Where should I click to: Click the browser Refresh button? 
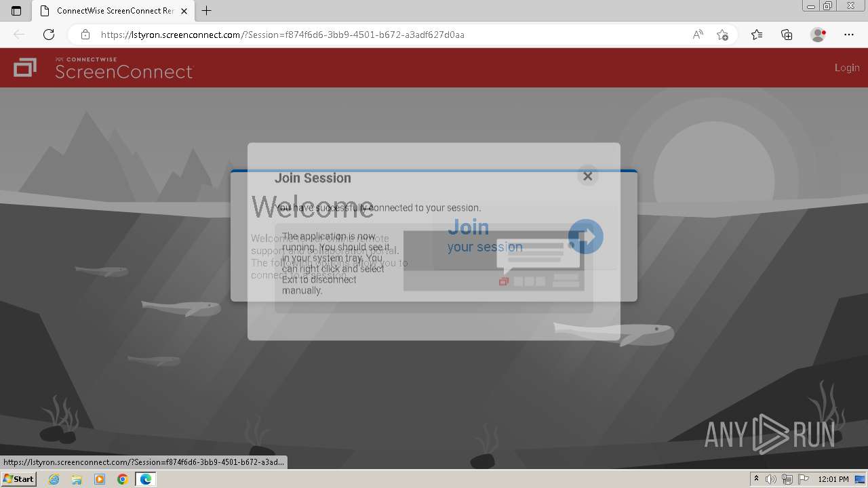(49, 35)
